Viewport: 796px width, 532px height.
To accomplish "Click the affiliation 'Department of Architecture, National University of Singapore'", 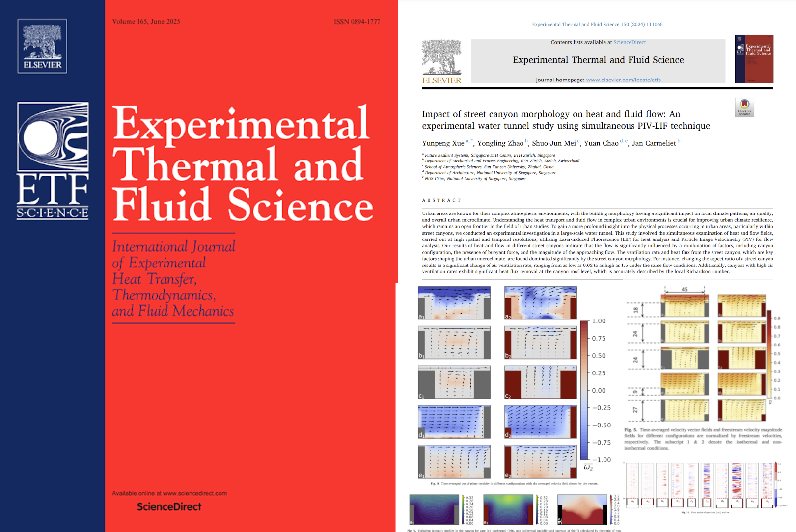I will (x=490, y=173).
